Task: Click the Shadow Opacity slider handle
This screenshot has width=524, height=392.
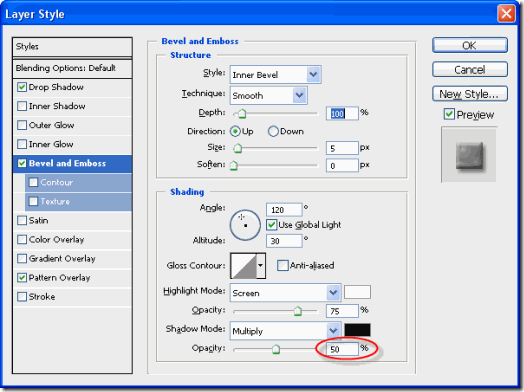Action: [x=276, y=349]
